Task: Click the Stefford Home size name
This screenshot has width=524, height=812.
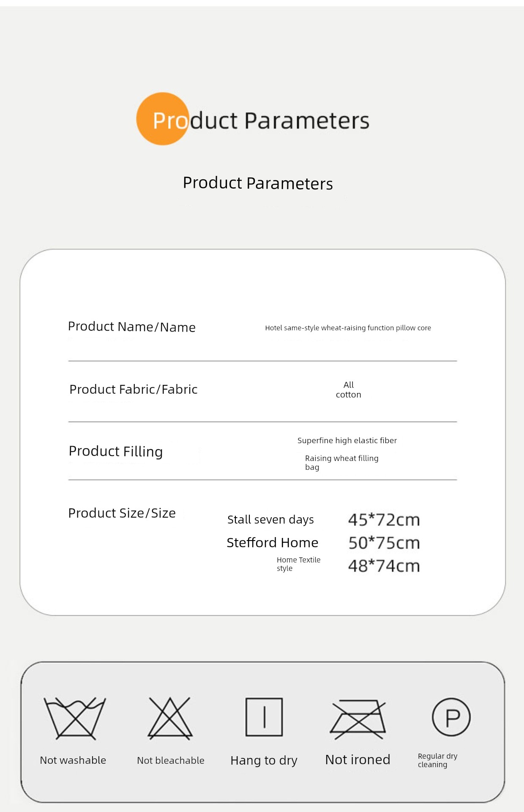Action: [x=273, y=543]
